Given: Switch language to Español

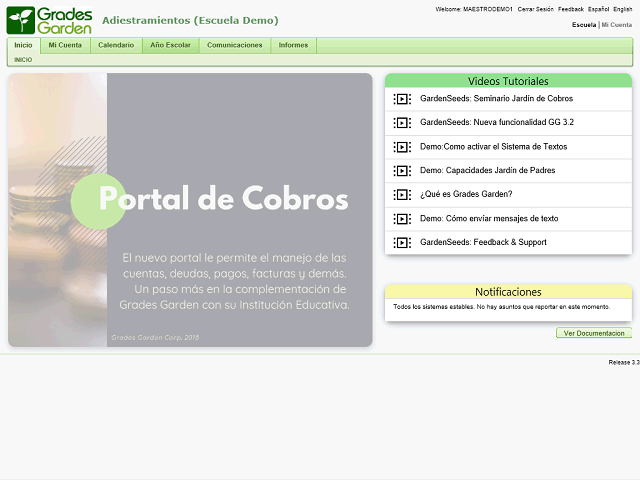Looking at the screenshot, I should pyautogui.click(x=598, y=9).
